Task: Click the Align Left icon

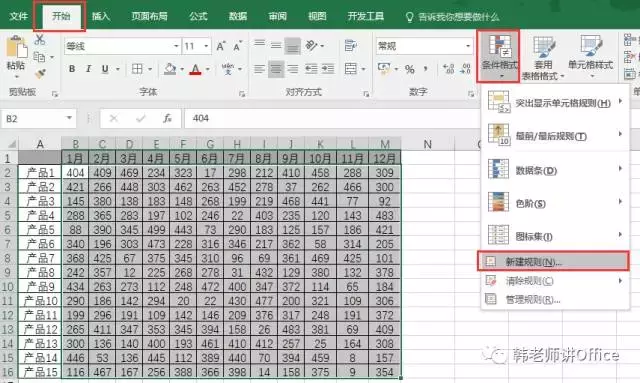Action: point(260,69)
